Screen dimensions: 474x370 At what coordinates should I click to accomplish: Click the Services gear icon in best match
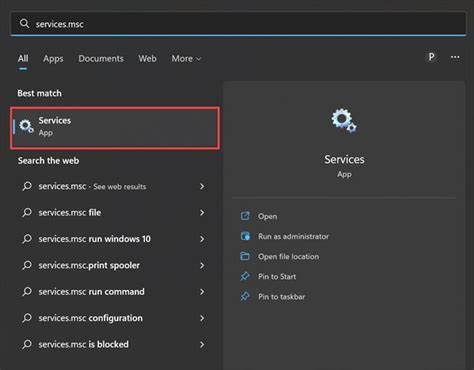(x=26, y=126)
